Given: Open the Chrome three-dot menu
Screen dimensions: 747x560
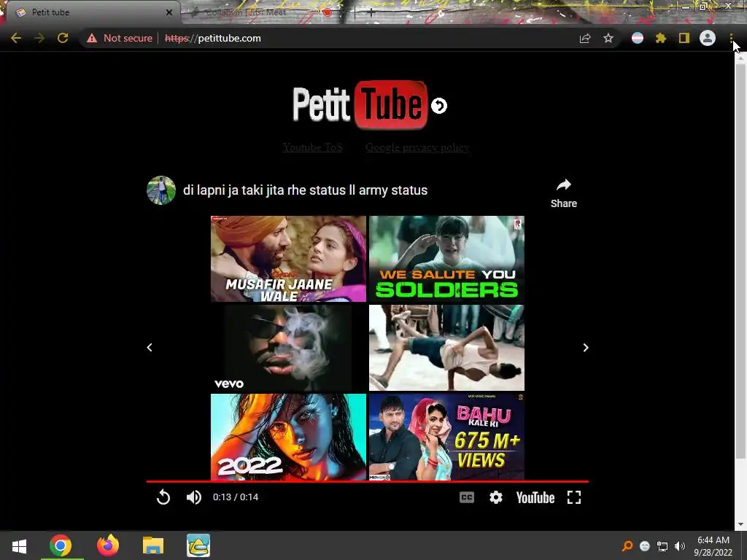Looking at the screenshot, I should [731, 38].
